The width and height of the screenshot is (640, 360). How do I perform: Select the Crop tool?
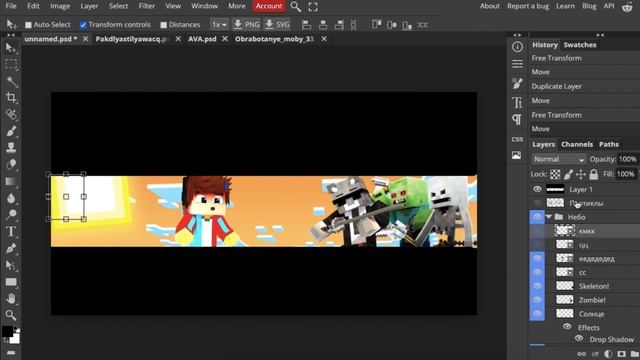click(x=11, y=98)
